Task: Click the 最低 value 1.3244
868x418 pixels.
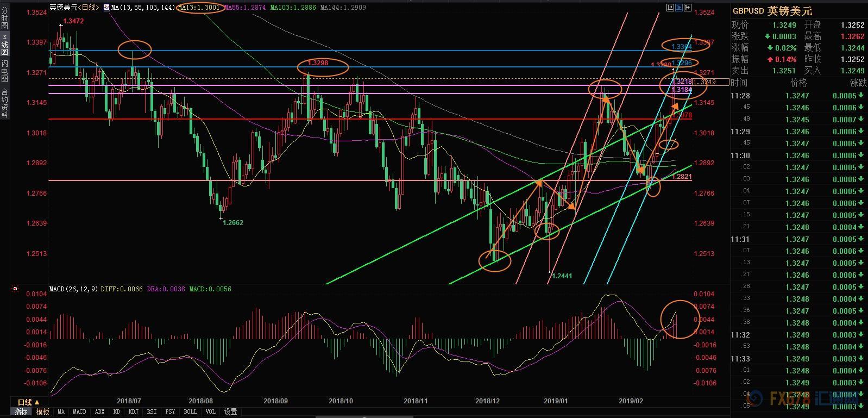Action: pos(852,48)
